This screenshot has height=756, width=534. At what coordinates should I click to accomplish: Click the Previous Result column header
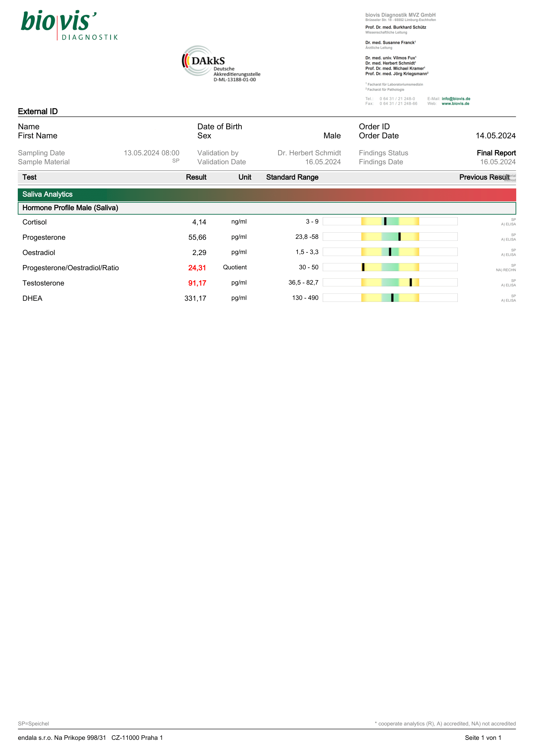484,177
